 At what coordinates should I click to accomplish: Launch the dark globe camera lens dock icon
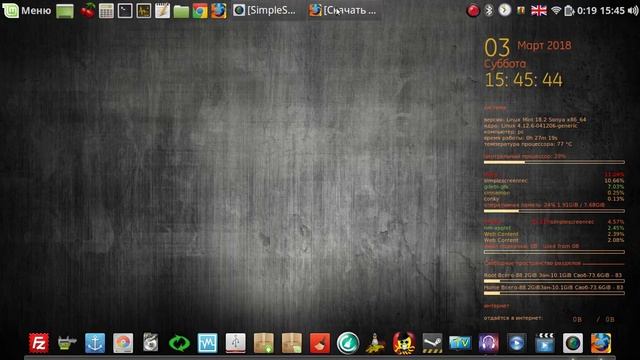pos(573,343)
